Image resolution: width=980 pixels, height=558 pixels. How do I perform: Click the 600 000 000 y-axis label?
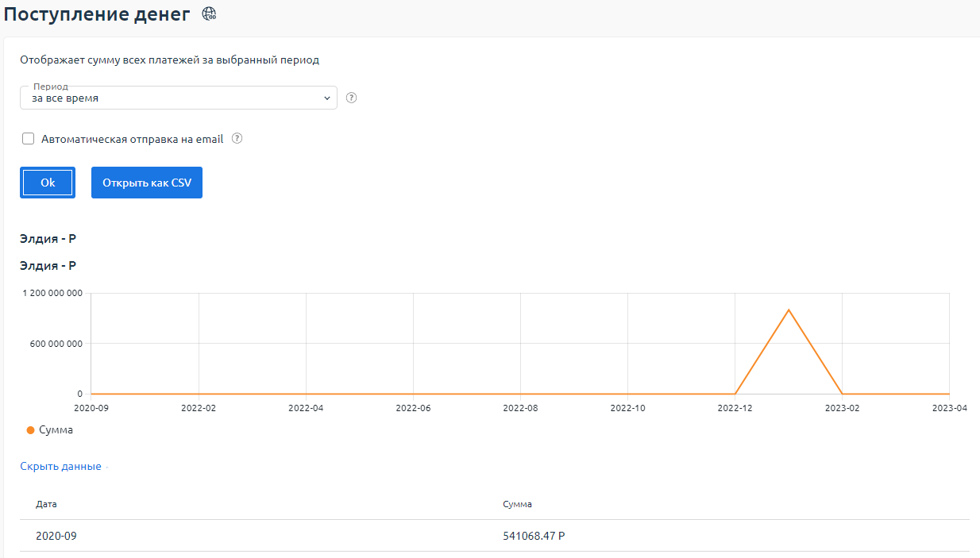pyautogui.click(x=52, y=344)
